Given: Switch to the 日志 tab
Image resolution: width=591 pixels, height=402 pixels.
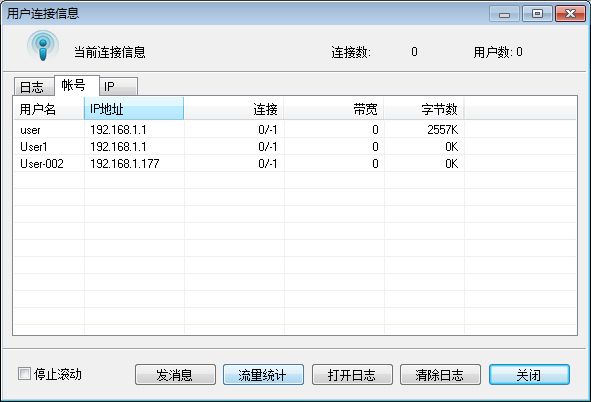Looking at the screenshot, I should tap(34, 87).
